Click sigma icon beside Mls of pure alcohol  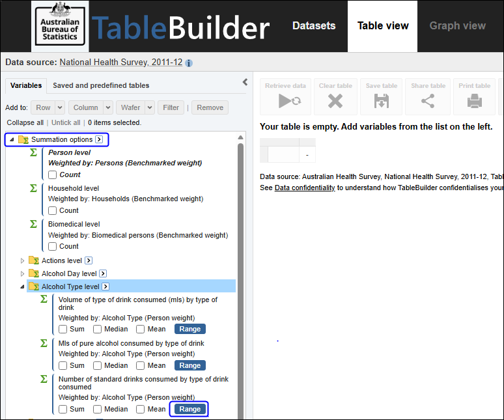pyautogui.click(x=44, y=343)
